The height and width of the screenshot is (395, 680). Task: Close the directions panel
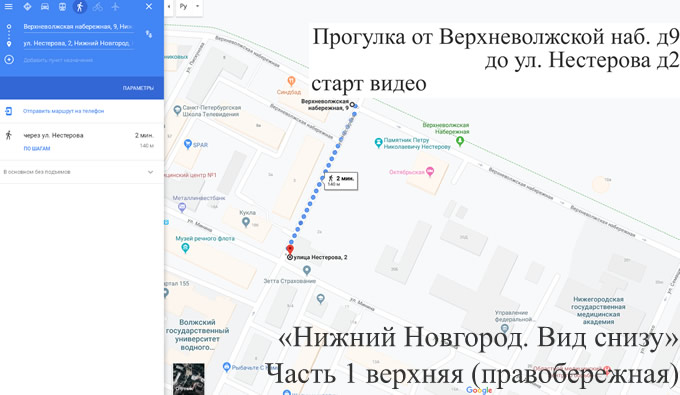click(149, 7)
